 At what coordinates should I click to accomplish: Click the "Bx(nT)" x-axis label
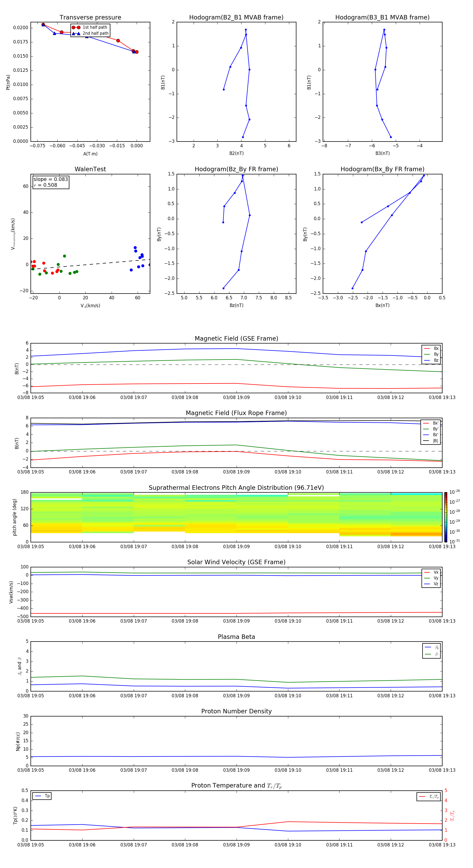382,305
